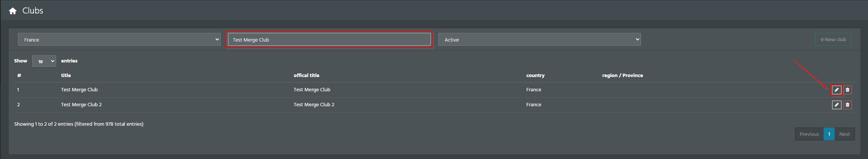Edit Test Merge Club 2 with pencil icon
The width and height of the screenshot is (868, 159).
coord(837,105)
